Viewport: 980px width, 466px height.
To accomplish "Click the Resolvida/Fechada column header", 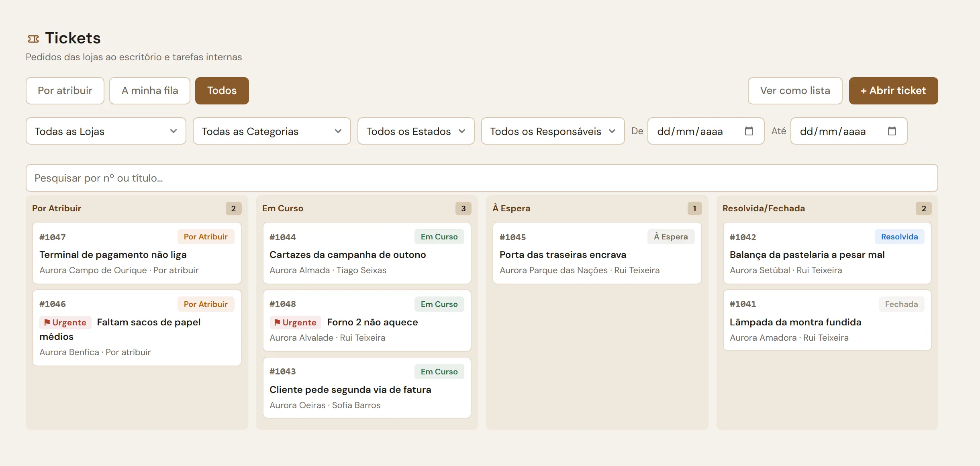I will pyautogui.click(x=764, y=208).
